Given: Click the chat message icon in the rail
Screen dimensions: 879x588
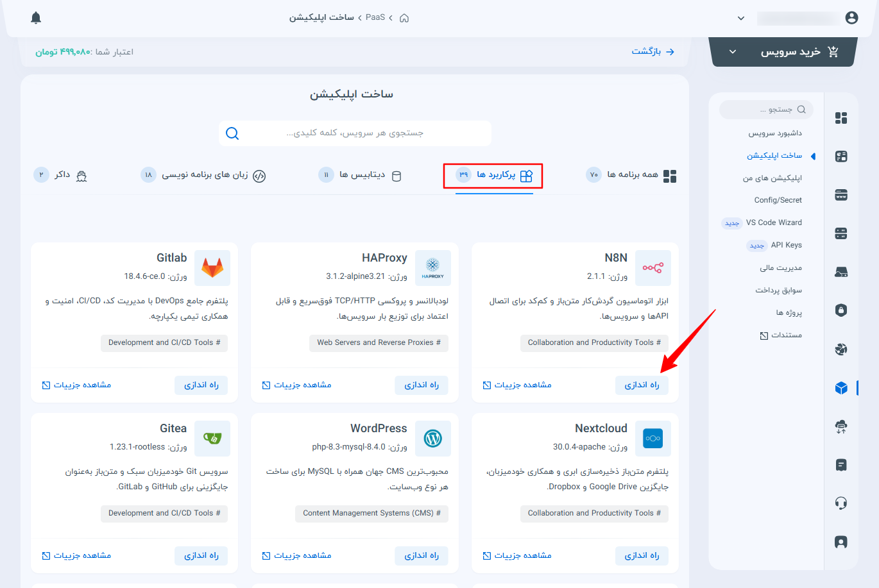Looking at the screenshot, I should pyautogui.click(x=841, y=465).
